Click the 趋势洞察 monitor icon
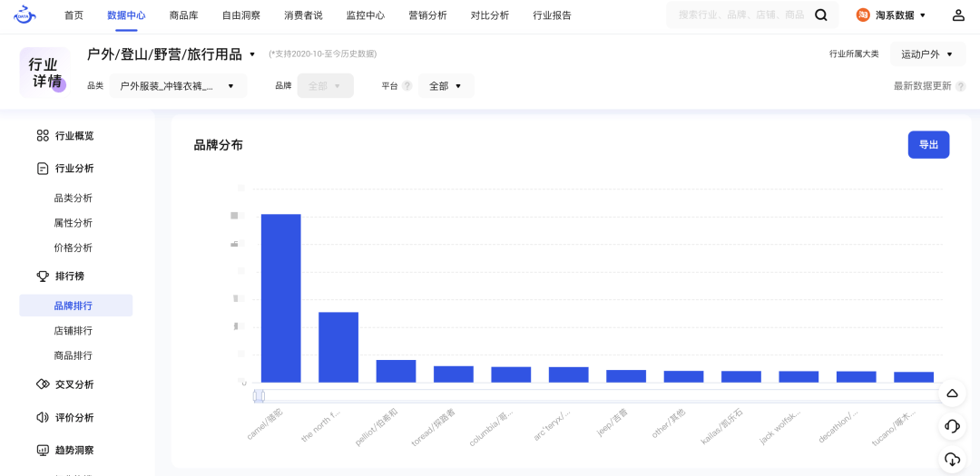980x476 pixels. coord(43,450)
